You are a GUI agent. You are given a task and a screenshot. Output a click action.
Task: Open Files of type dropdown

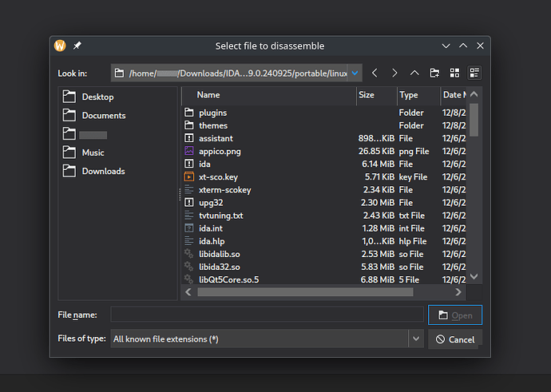pyautogui.click(x=416, y=339)
